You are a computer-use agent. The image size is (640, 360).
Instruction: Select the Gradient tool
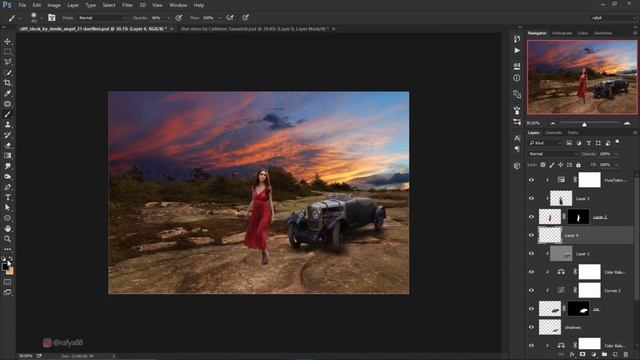coord(7,156)
